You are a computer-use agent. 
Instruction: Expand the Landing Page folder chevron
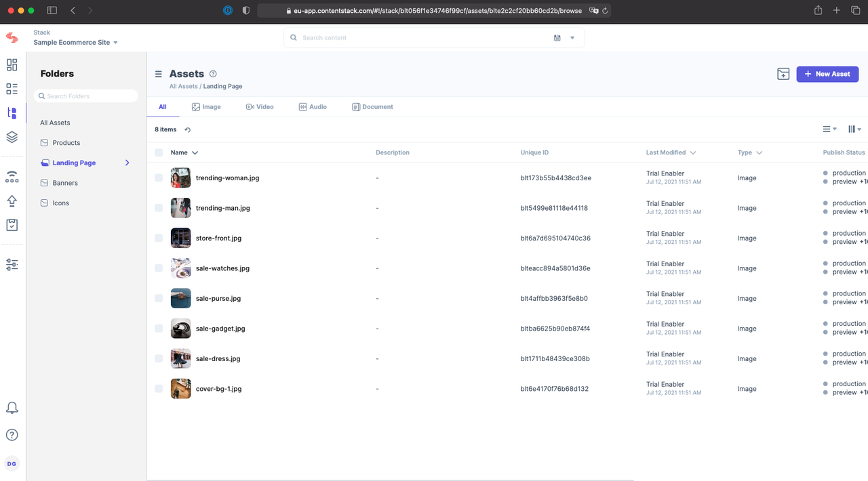click(127, 163)
